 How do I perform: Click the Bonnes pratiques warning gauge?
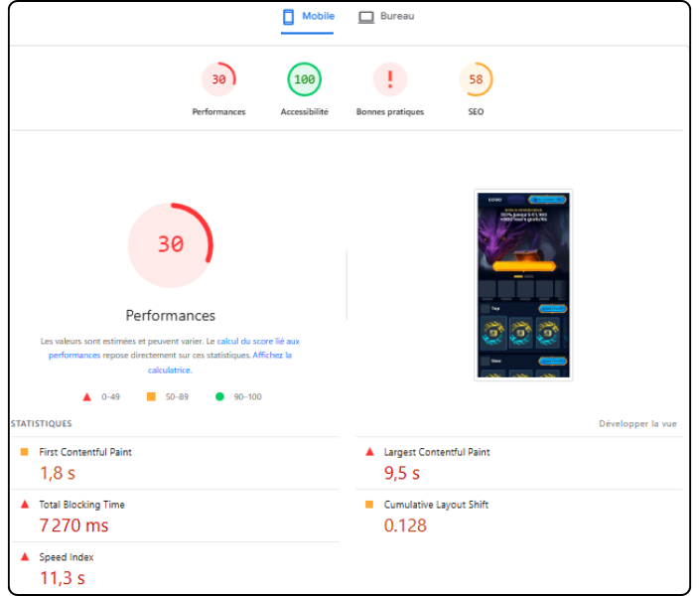tap(390, 79)
